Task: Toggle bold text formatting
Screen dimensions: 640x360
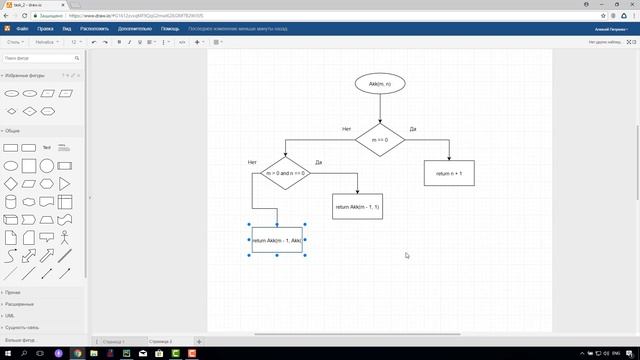Action: pyautogui.click(x=119, y=42)
